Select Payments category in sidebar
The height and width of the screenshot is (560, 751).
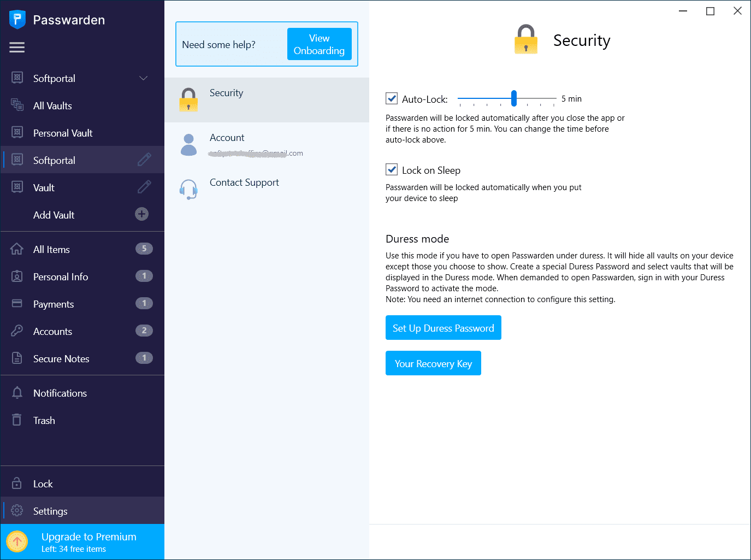82,304
